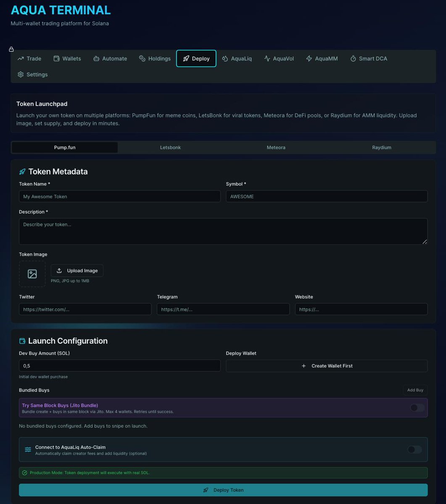
Task: Click the lock icon above the navigation
Action: (11, 49)
